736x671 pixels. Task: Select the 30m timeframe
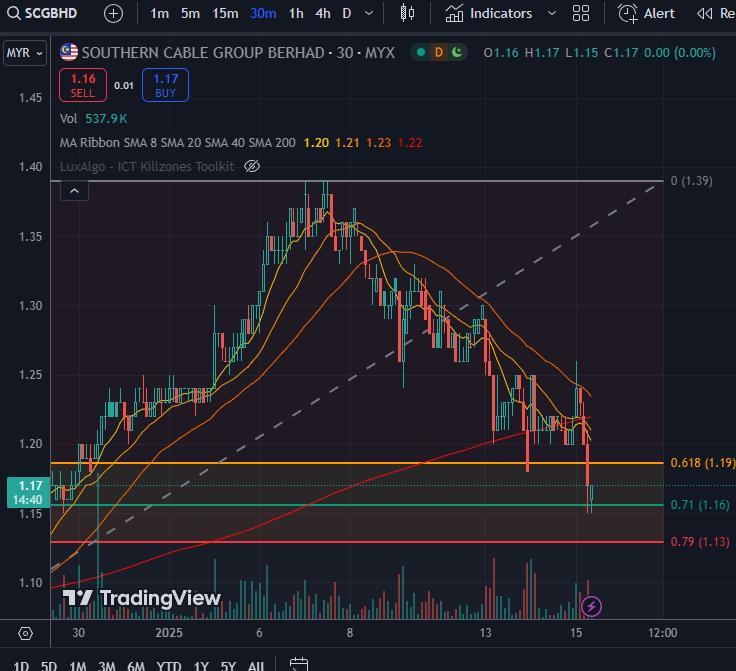(263, 14)
